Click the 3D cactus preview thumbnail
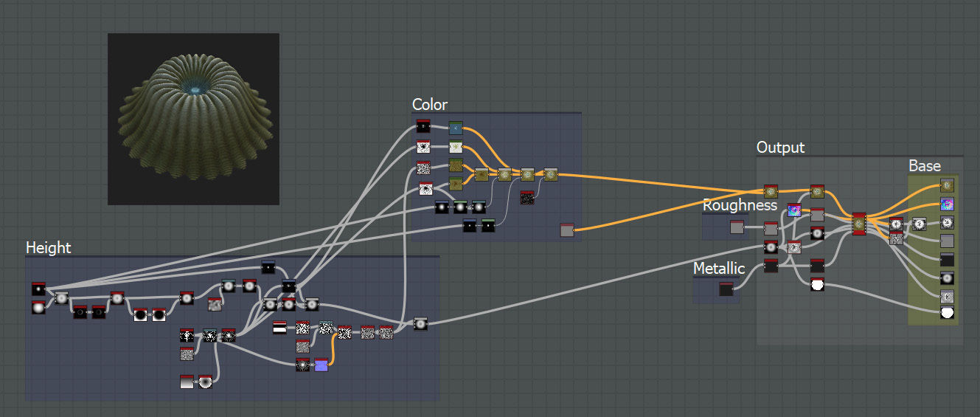The width and height of the screenshot is (980, 417). (193, 119)
